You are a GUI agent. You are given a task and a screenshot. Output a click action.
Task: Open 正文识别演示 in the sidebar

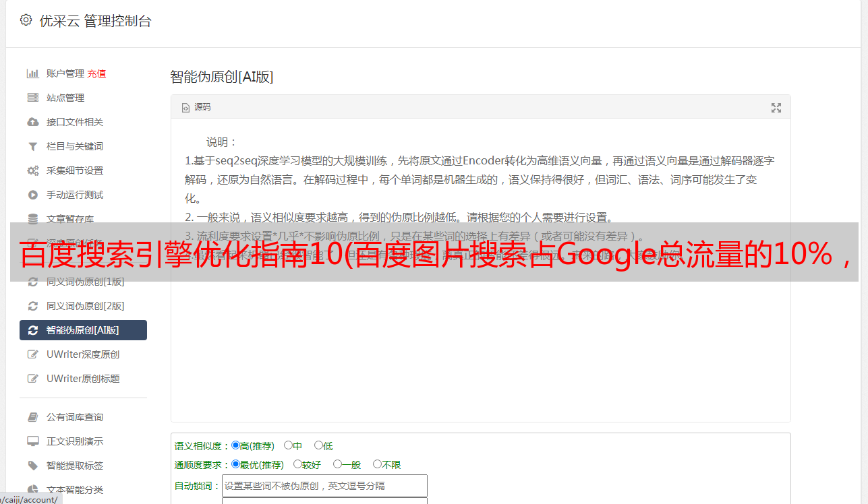coord(75,441)
